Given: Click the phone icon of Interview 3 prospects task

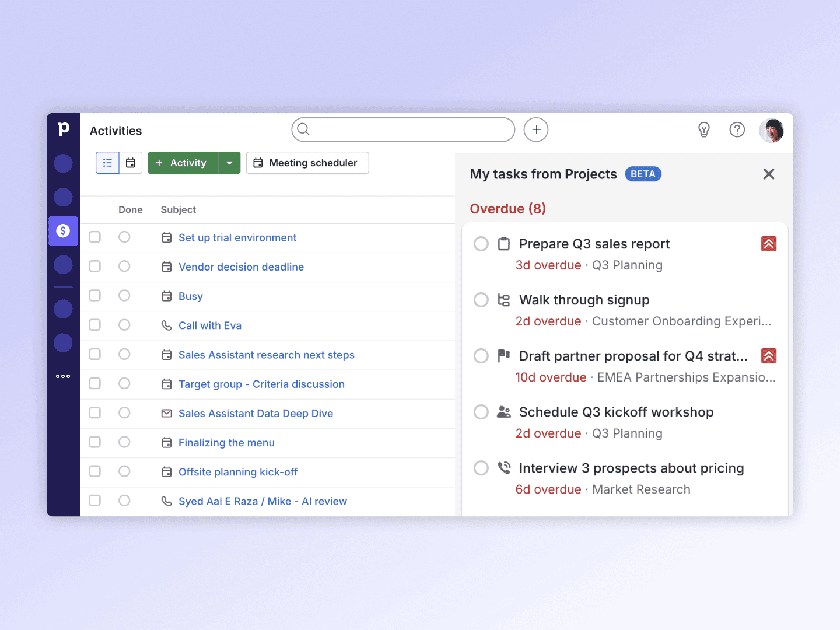Looking at the screenshot, I should click(x=504, y=468).
